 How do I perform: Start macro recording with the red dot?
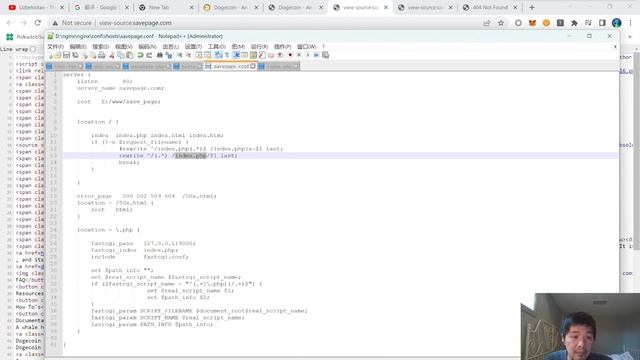290,55
